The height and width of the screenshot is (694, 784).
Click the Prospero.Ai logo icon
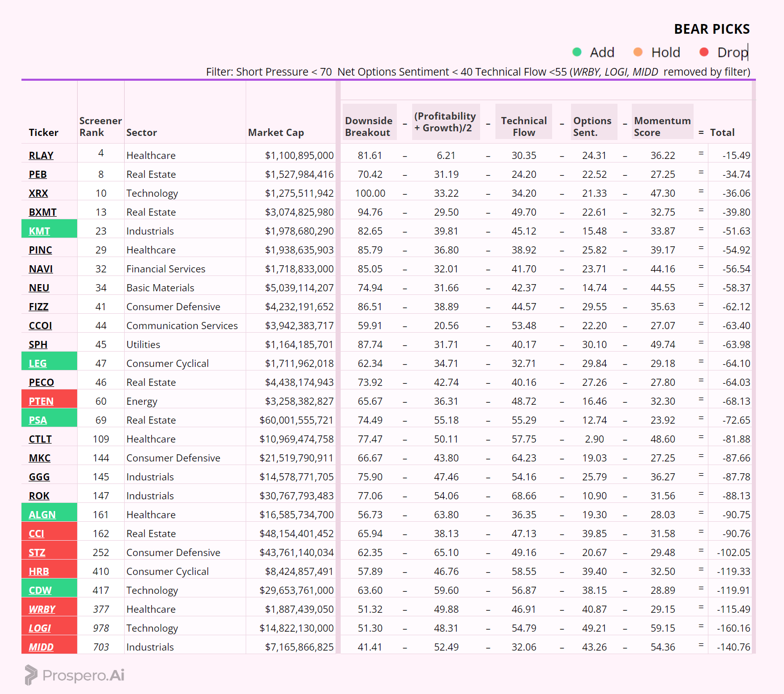coord(31,675)
